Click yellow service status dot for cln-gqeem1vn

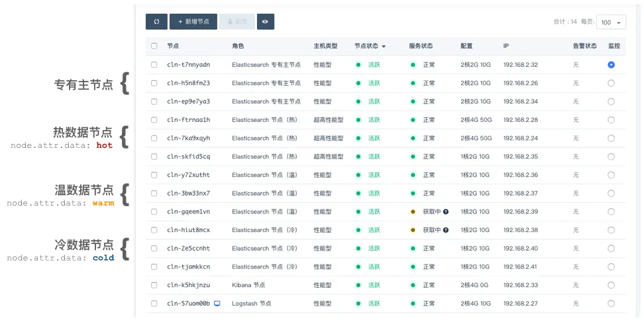tap(413, 212)
